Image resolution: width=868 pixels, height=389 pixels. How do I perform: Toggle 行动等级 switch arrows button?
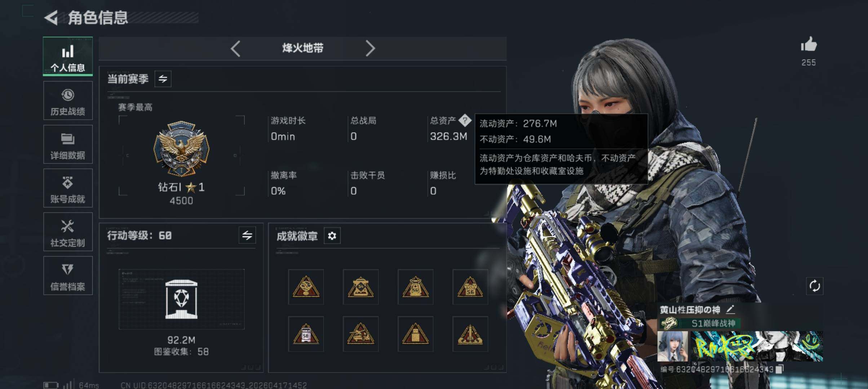pyautogui.click(x=247, y=236)
